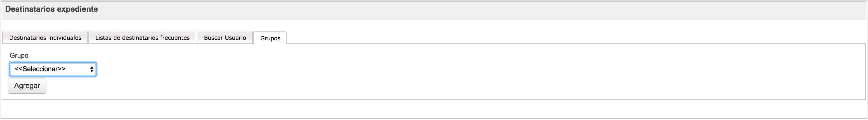
Task: Click the dropdown stepper arrow icon
Action: pyautogui.click(x=92, y=69)
